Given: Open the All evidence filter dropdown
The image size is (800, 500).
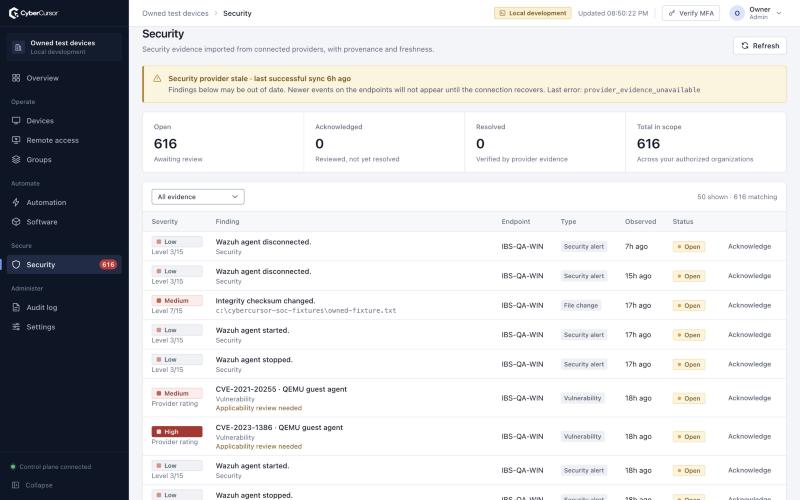Looking at the screenshot, I should pos(198,197).
